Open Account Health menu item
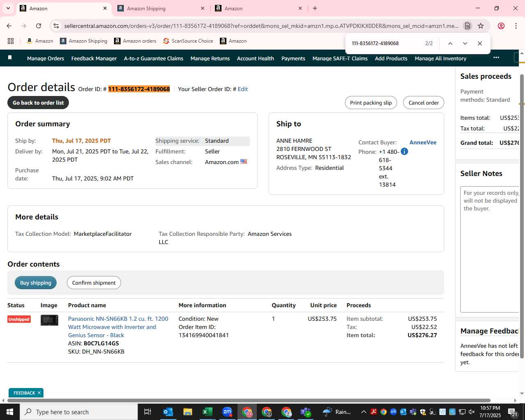This screenshot has width=525, height=420. [256, 59]
